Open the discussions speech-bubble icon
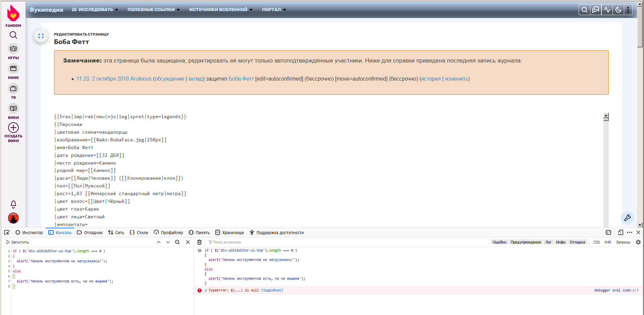 click(596, 10)
